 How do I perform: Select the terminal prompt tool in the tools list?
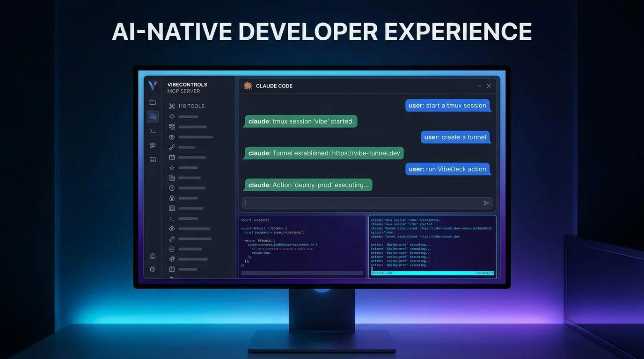coord(183,218)
